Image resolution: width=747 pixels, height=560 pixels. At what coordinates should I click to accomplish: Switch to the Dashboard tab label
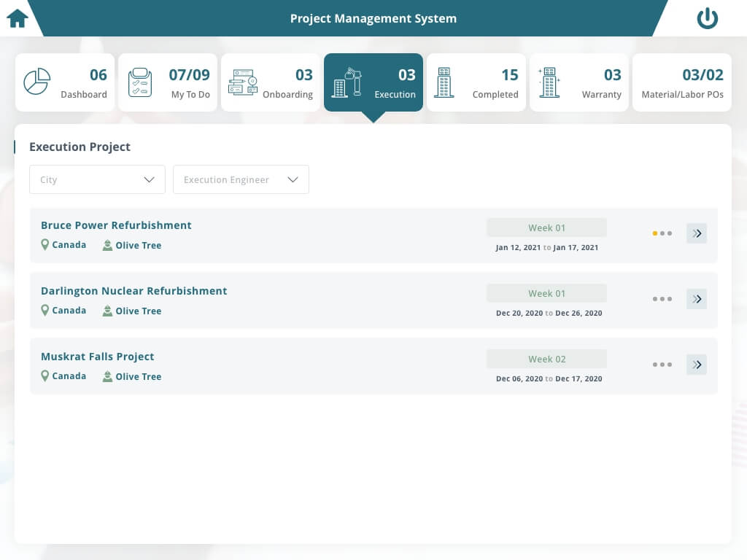84,94
